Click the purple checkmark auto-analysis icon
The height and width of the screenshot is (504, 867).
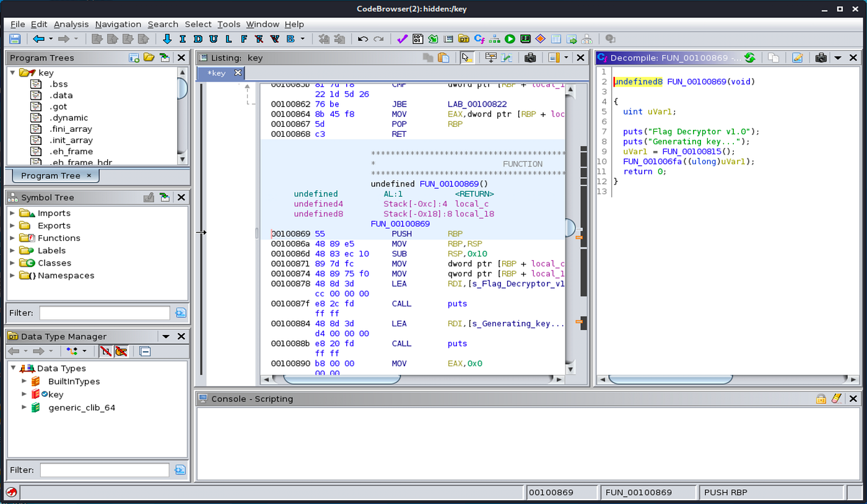pyautogui.click(x=402, y=38)
